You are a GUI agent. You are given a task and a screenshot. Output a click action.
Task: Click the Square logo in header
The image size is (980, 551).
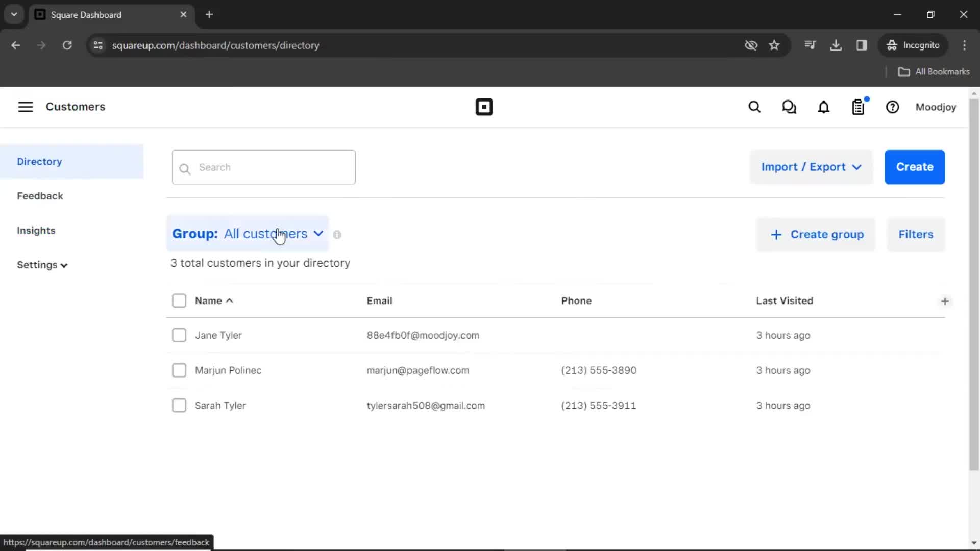484,107
